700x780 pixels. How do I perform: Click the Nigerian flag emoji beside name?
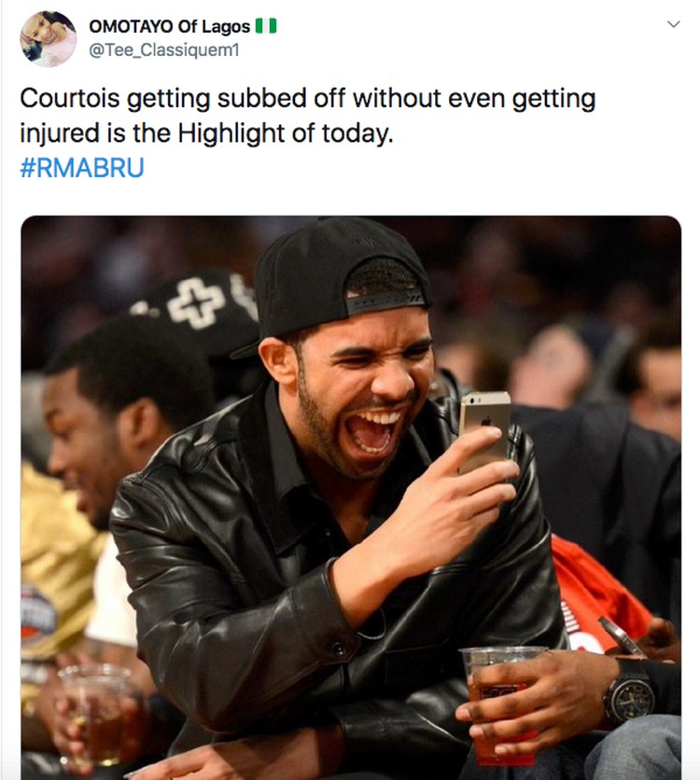click(266, 26)
